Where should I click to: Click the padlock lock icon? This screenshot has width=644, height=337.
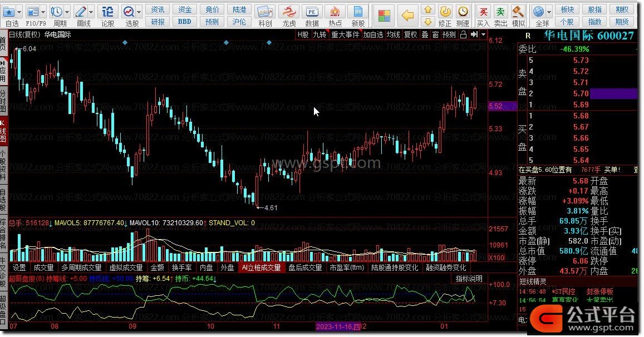(463, 35)
